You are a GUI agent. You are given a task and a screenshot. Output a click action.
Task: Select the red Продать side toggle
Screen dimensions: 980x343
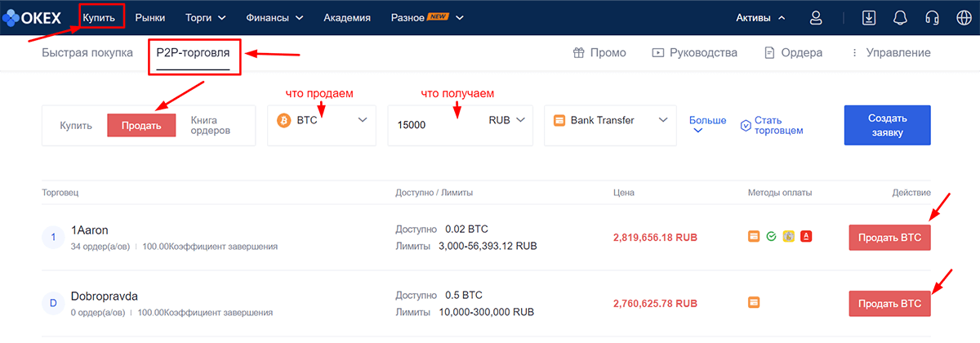[141, 125]
